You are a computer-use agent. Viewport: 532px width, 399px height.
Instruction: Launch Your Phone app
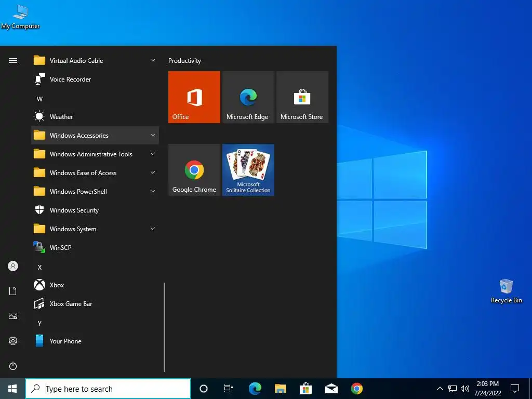pyautogui.click(x=95, y=341)
